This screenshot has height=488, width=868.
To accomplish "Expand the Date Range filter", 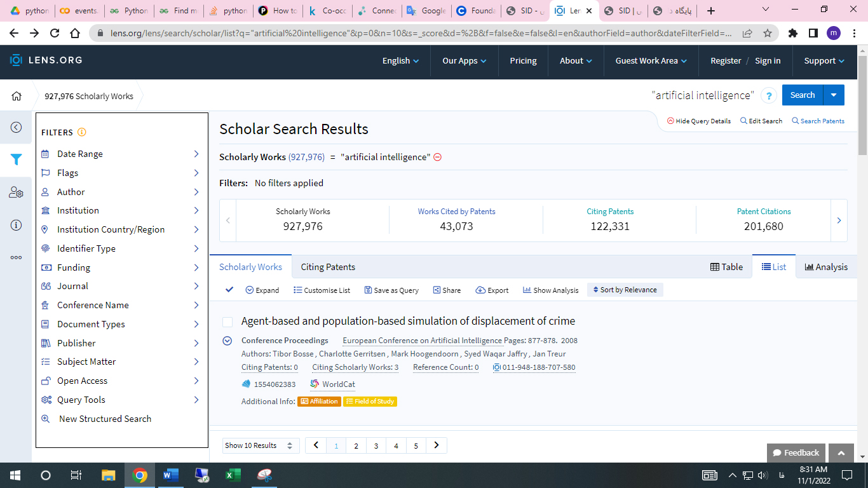I will tap(121, 154).
